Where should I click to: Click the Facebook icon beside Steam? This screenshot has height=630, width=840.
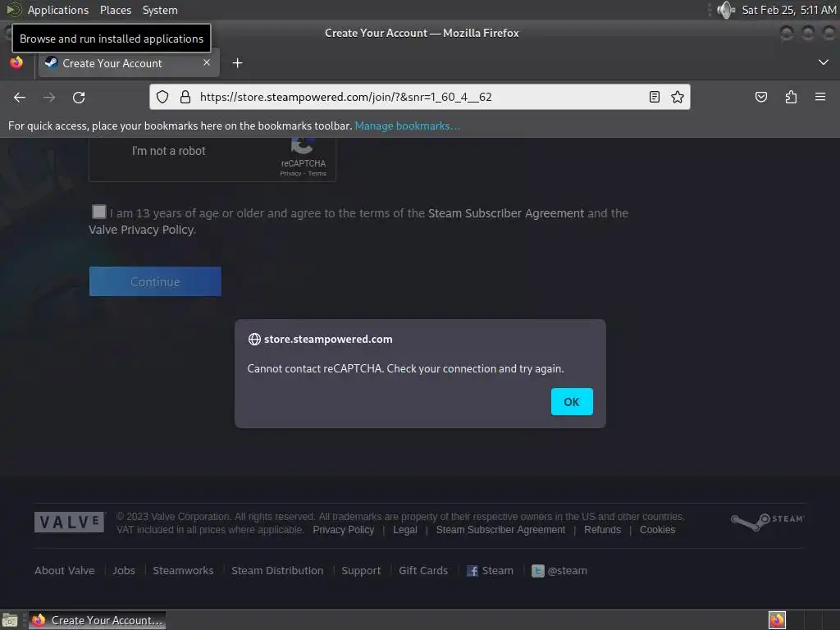point(472,571)
